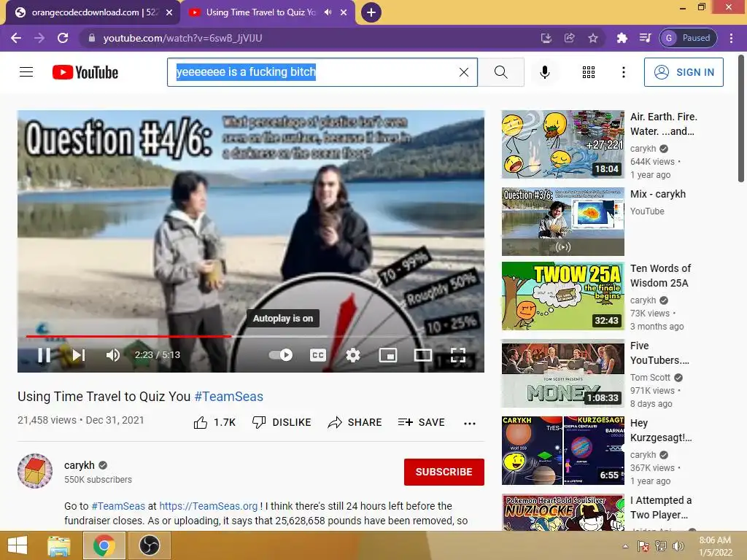
Task: Click the Dislike button
Action: coord(282,422)
